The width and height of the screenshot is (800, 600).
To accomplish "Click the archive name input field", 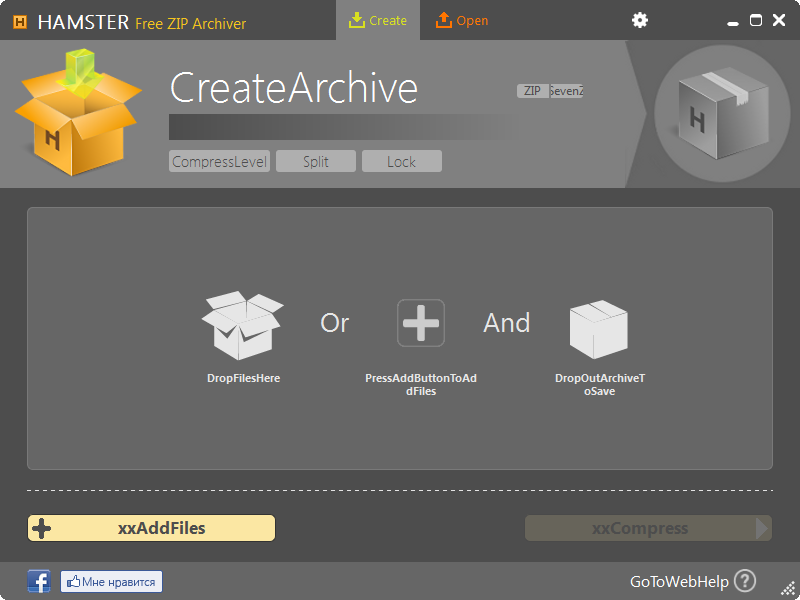I will (342, 127).
